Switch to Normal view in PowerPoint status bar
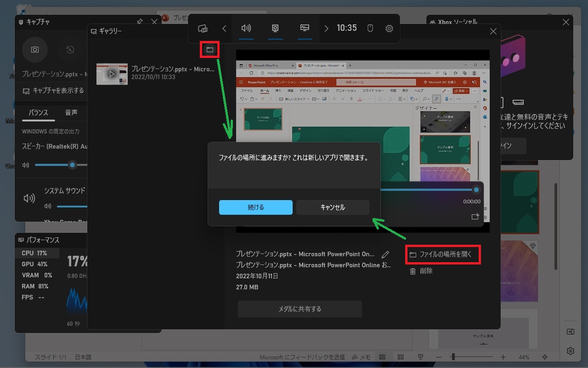 pos(382,357)
